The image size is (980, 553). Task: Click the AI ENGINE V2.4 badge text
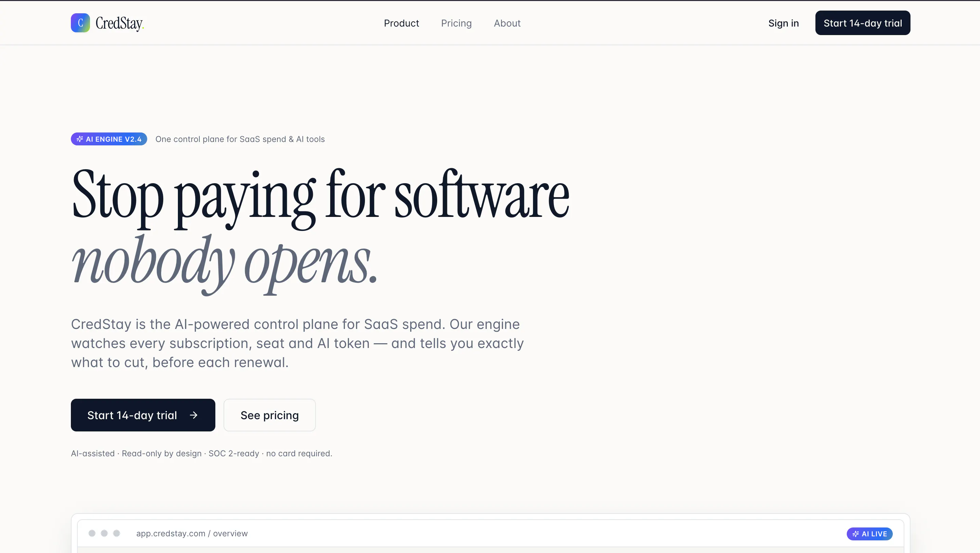[113, 139]
